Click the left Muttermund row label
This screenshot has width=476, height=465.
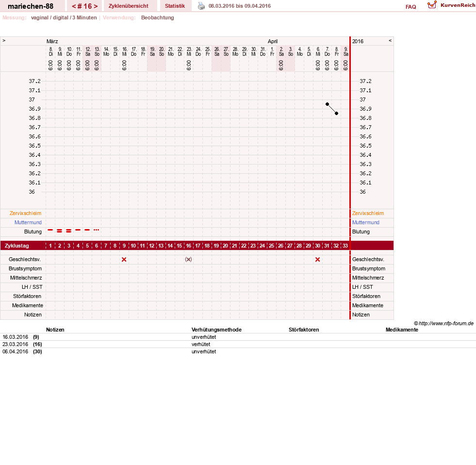(28, 222)
